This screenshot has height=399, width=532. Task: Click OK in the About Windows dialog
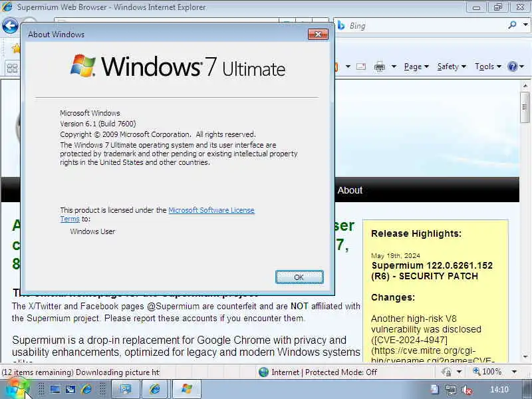(x=299, y=277)
